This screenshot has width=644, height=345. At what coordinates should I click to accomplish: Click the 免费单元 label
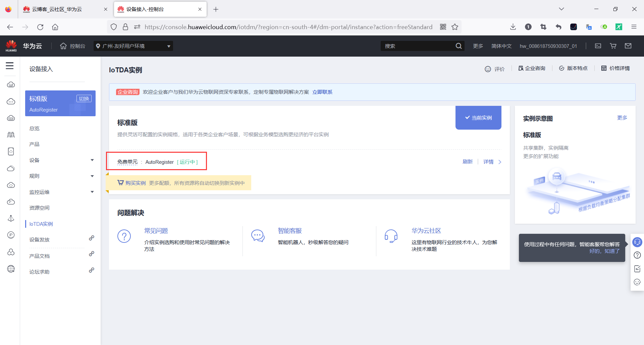coord(127,162)
